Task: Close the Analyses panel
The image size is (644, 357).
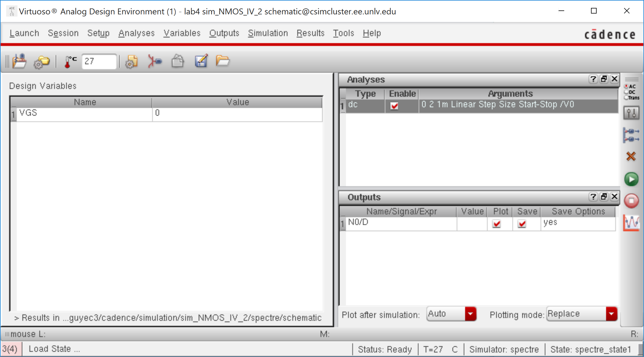Action: [x=614, y=79]
